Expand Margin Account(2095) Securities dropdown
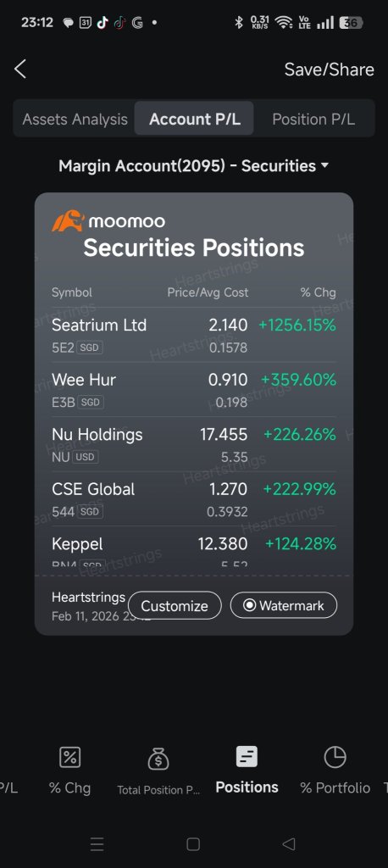The width and height of the screenshot is (388, 868). (x=194, y=165)
